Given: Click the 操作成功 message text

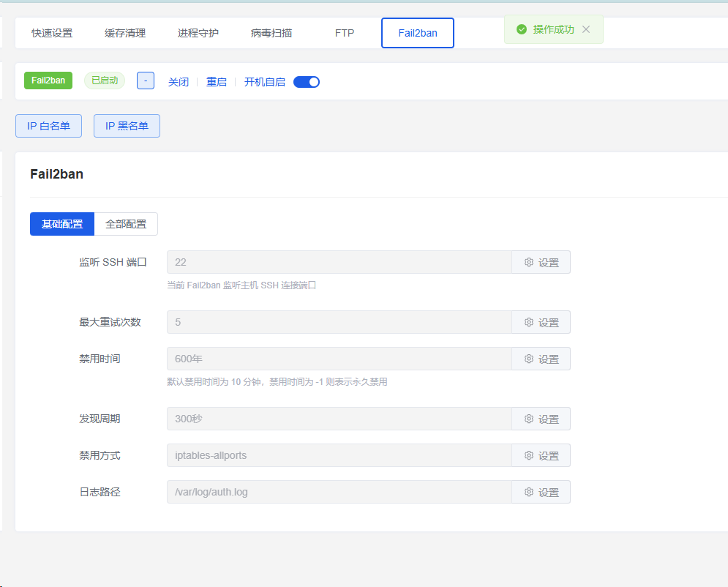Looking at the screenshot, I should (553, 29).
